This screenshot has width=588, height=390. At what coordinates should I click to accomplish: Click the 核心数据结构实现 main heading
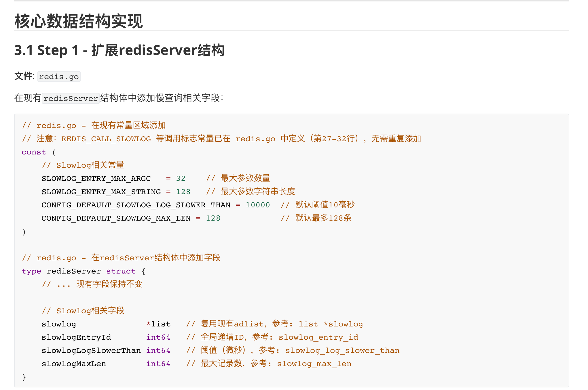click(x=78, y=21)
